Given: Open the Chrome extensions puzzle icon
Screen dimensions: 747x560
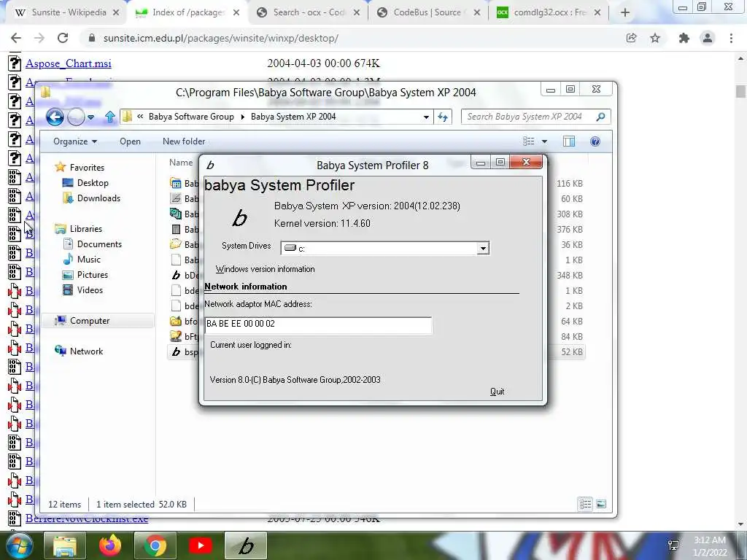Looking at the screenshot, I should 684,38.
